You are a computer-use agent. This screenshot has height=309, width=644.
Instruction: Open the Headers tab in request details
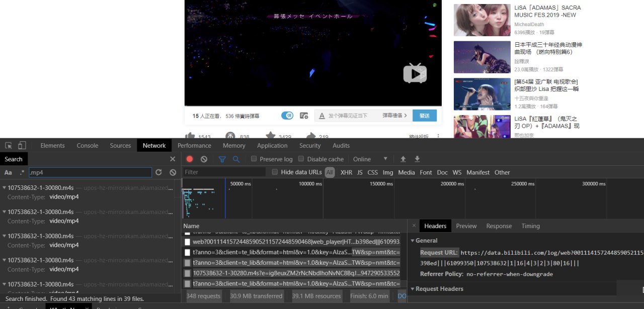435,226
